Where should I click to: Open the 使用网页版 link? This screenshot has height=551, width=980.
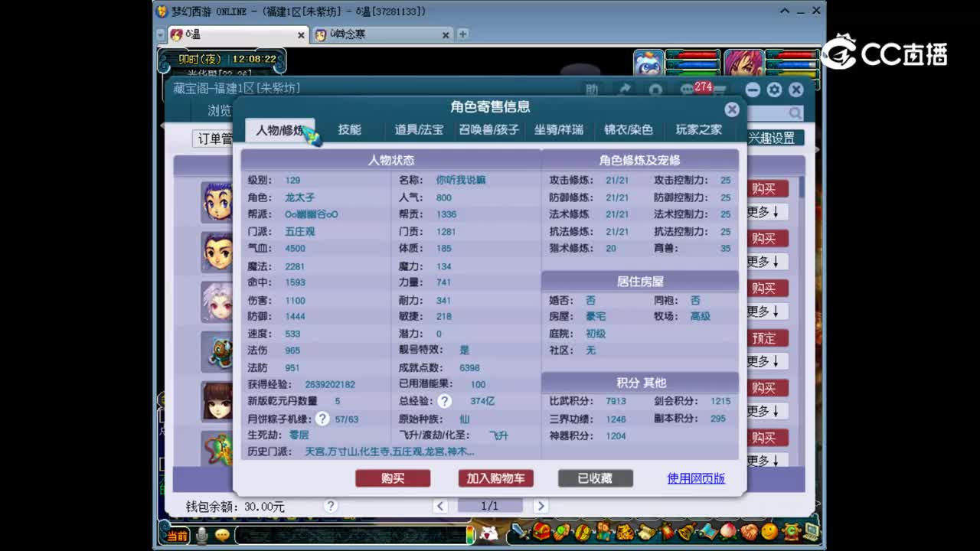[x=696, y=478]
